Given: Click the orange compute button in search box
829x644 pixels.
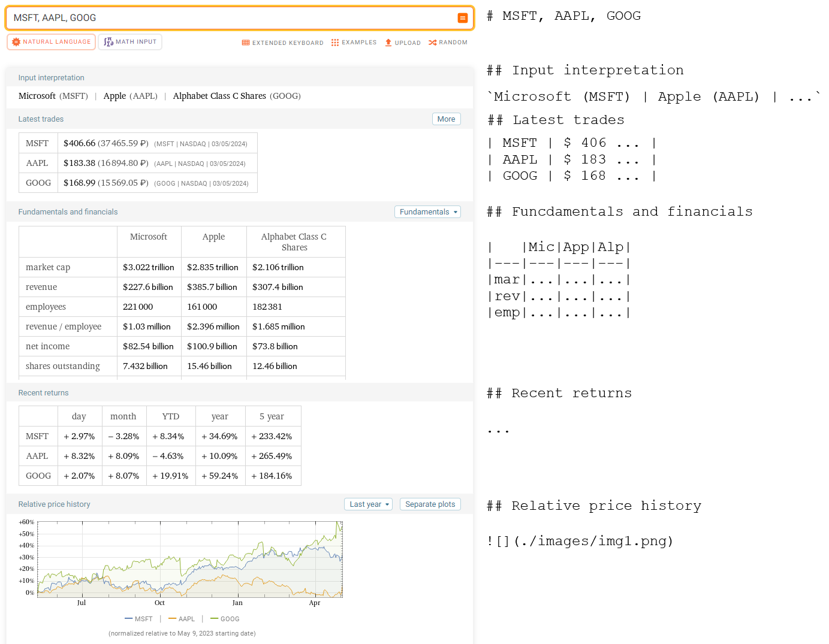Looking at the screenshot, I should 462,18.
